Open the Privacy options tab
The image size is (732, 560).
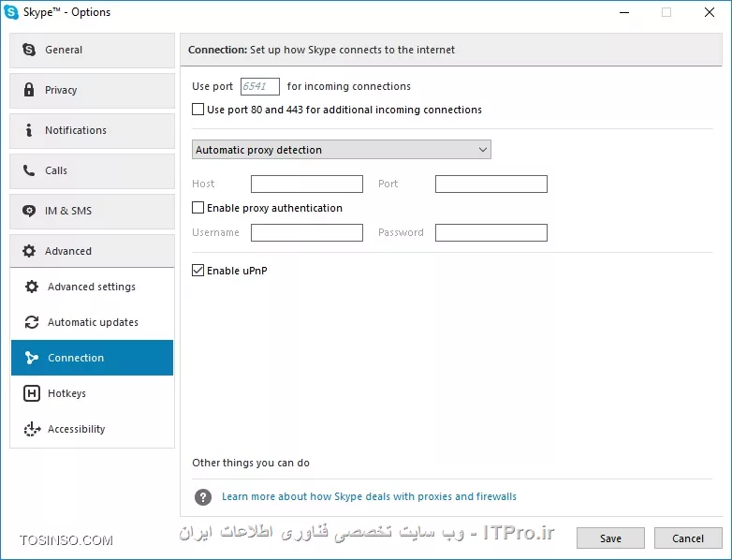coord(92,90)
